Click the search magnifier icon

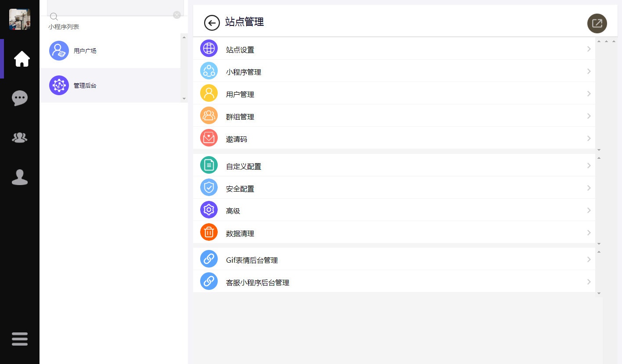point(54,17)
